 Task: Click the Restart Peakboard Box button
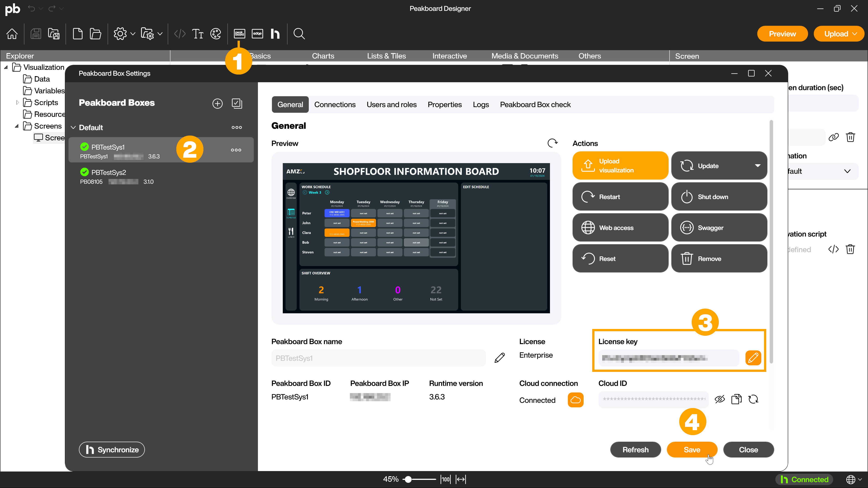click(x=620, y=197)
